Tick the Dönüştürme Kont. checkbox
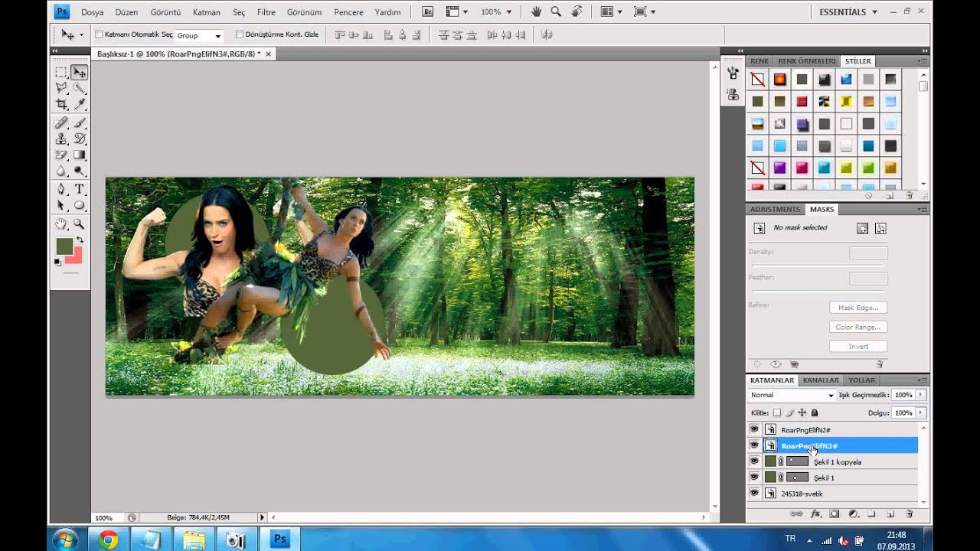 point(240,34)
